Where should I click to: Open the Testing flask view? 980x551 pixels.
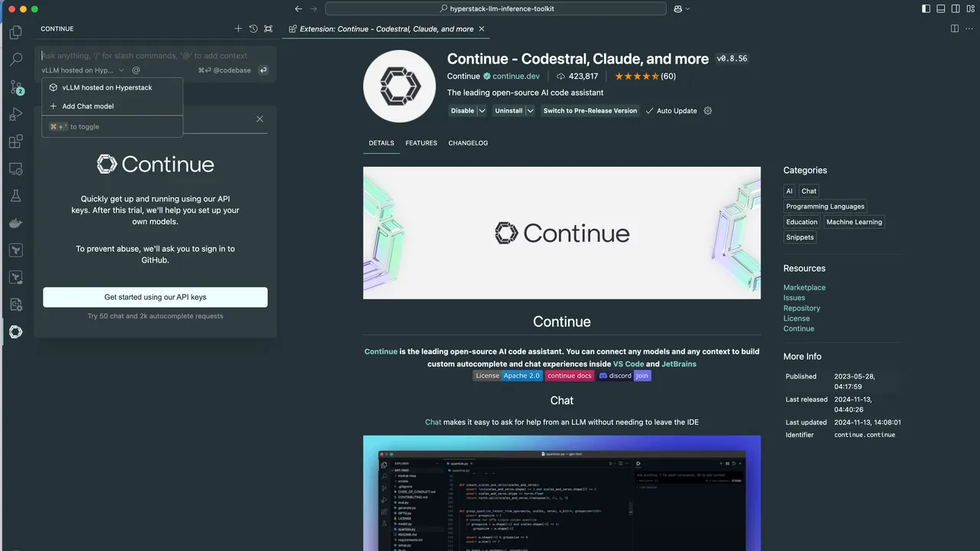coord(15,196)
